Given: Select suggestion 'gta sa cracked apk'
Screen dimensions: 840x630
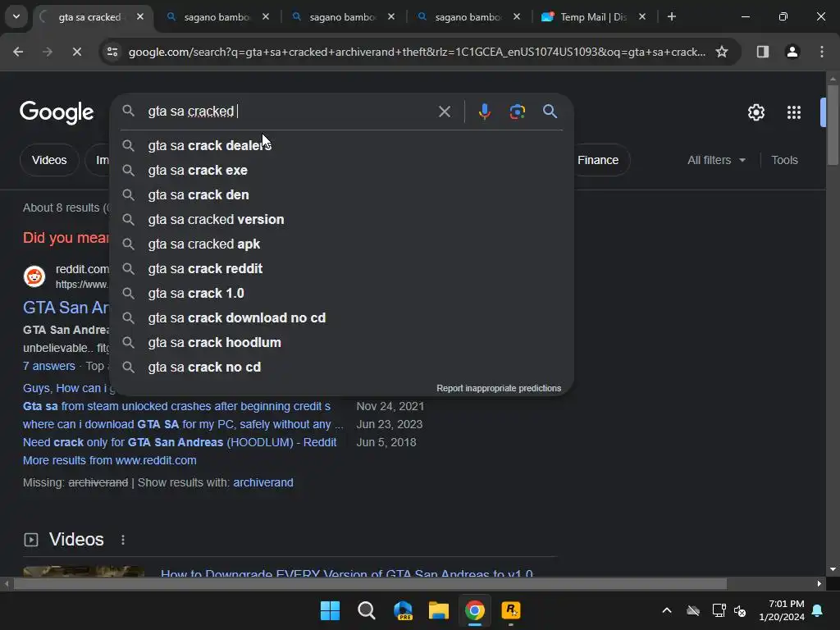Looking at the screenshot, I should pos(341,244).
